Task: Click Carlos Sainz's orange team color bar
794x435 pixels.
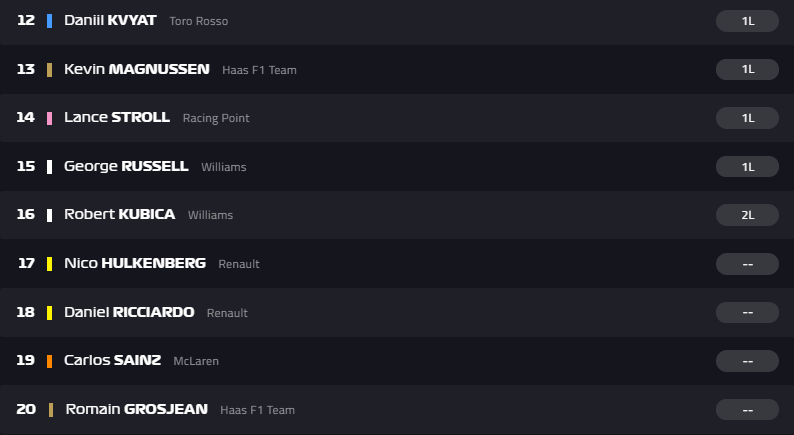Action: [49, 360]
